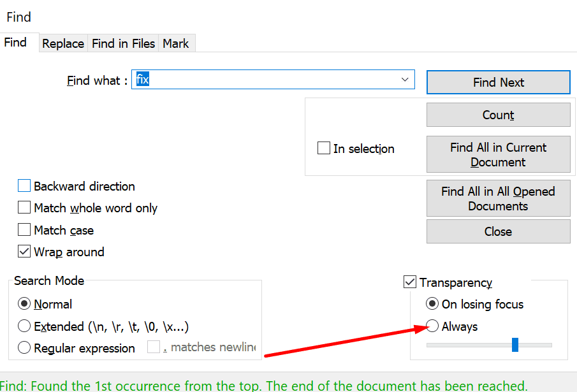Switch to the Replace tab
The width and height of the screenshot is (577, 392).
pos(62,43)
